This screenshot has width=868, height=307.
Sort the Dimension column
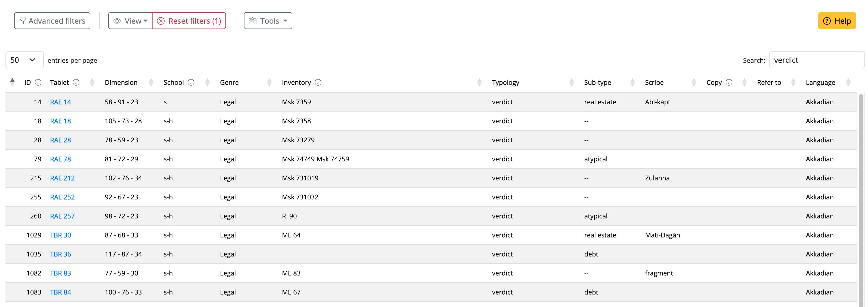pos(151,83)
